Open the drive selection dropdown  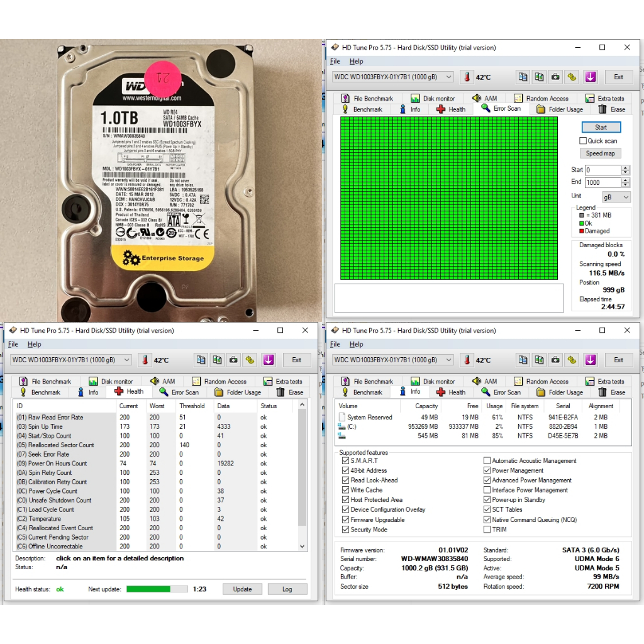[448, 77]
